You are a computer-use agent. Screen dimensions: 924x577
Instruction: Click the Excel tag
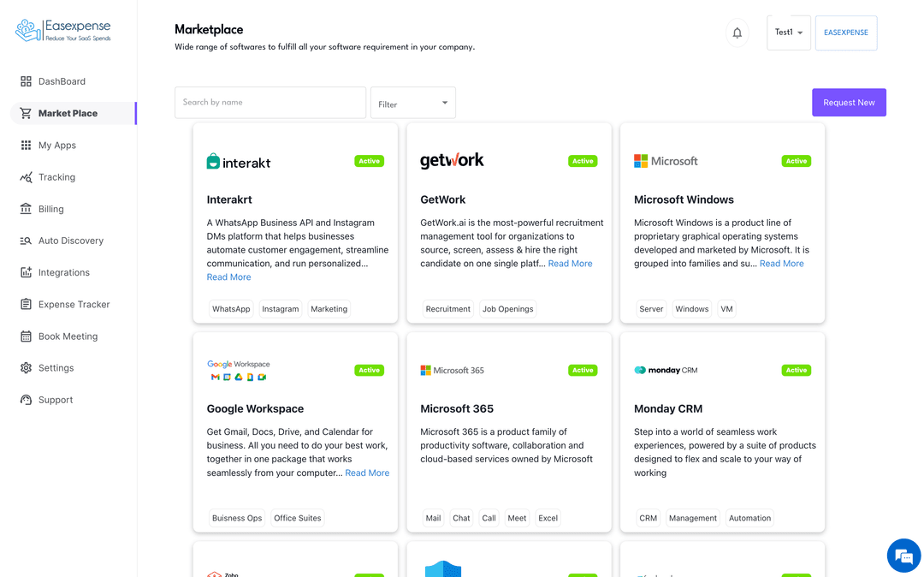pos(548,518)
